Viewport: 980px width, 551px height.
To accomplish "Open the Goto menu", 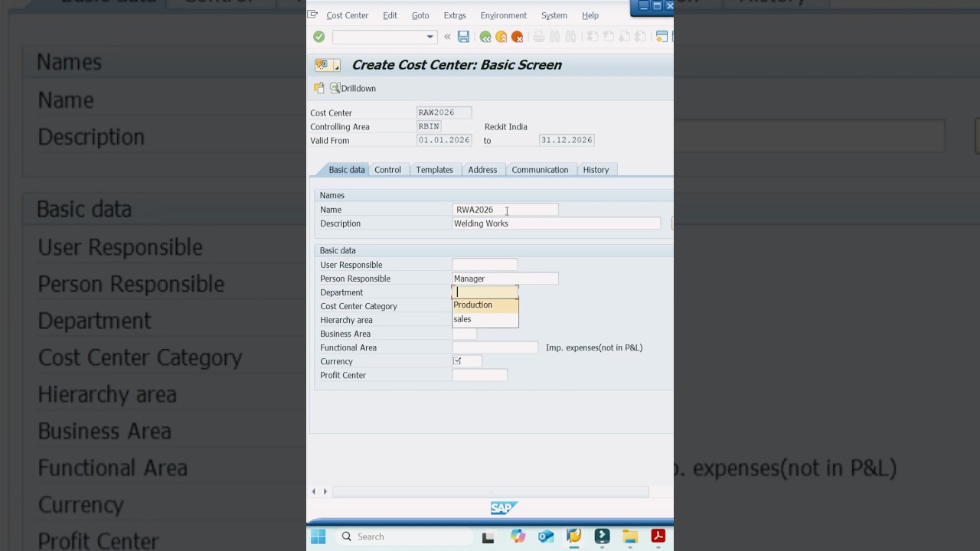I will pos(420,15).
